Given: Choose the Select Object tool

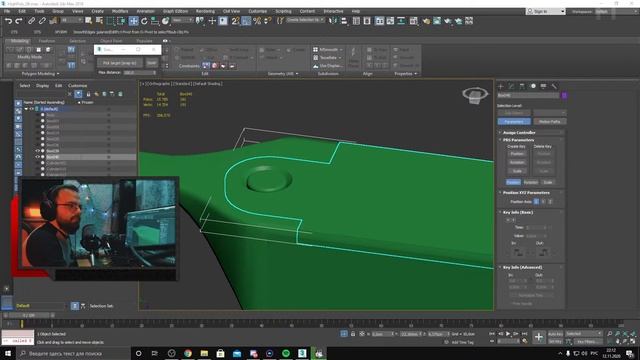Looking at the screenshot, I should tap(89, 21).
